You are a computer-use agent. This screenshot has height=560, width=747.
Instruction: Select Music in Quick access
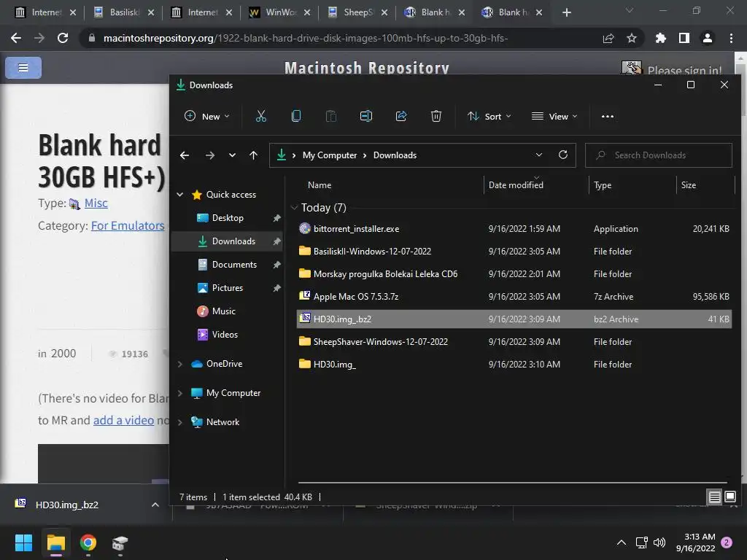(x=223, y=311)
